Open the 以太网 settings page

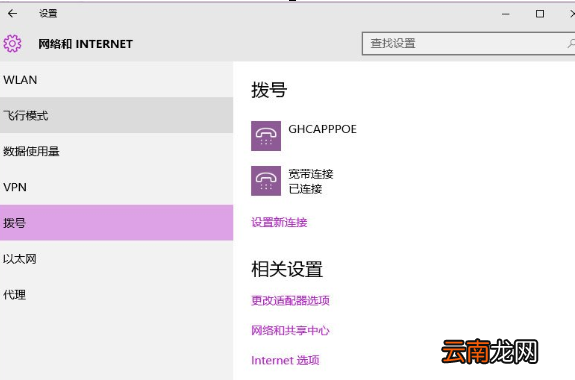click(117, 259)
